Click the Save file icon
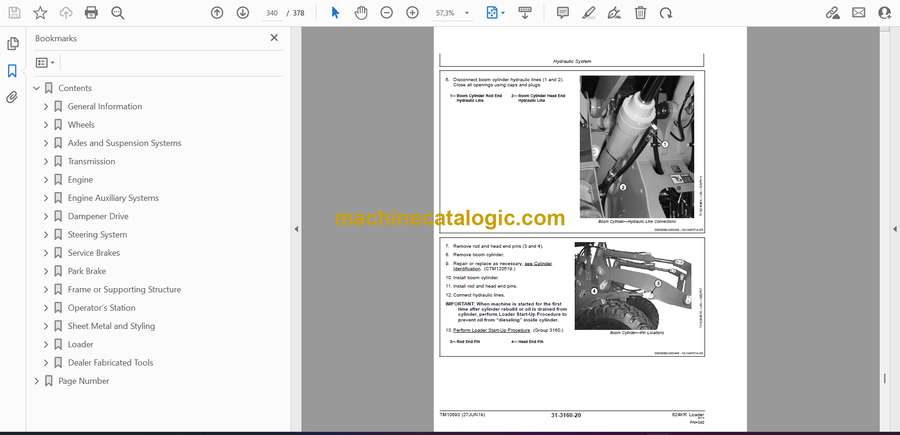Screen dimensions: 900x435 coord(14,13)
